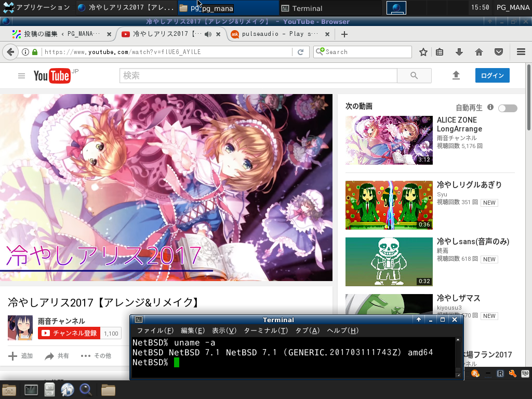The width and height of the screenshot is (532, 399).
Task: Show bookmarks list icon in toolbar
Action: click(x=440, y=52)
